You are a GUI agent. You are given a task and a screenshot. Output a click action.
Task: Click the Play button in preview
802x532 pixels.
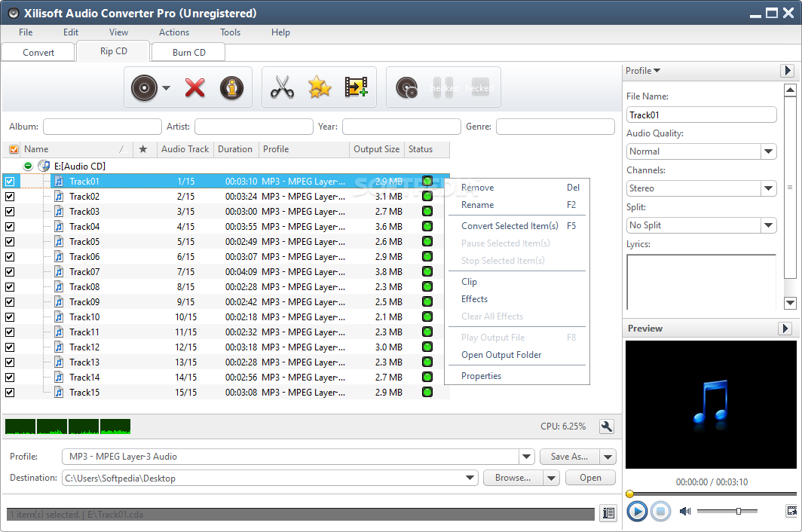point(637,511)
